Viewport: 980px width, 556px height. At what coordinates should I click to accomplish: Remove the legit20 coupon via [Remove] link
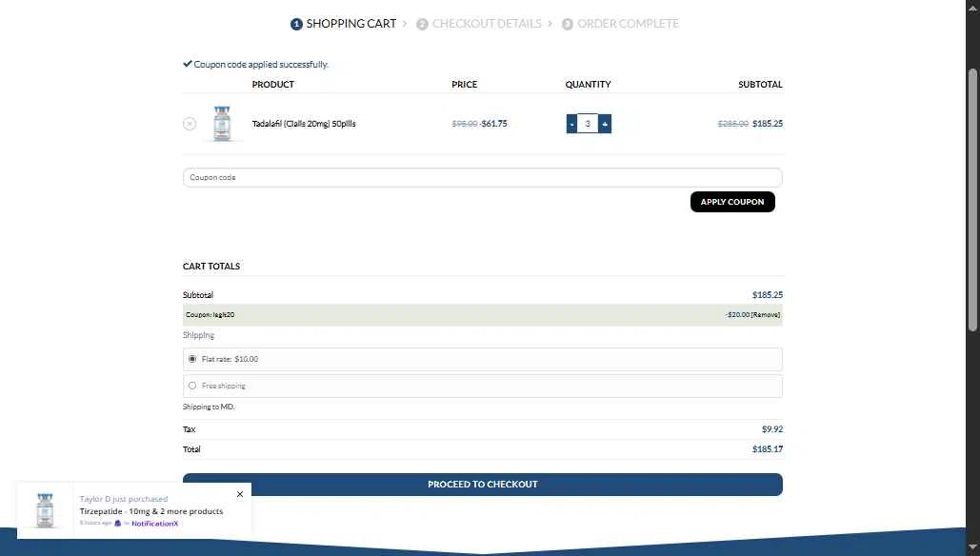pos(766,315)
